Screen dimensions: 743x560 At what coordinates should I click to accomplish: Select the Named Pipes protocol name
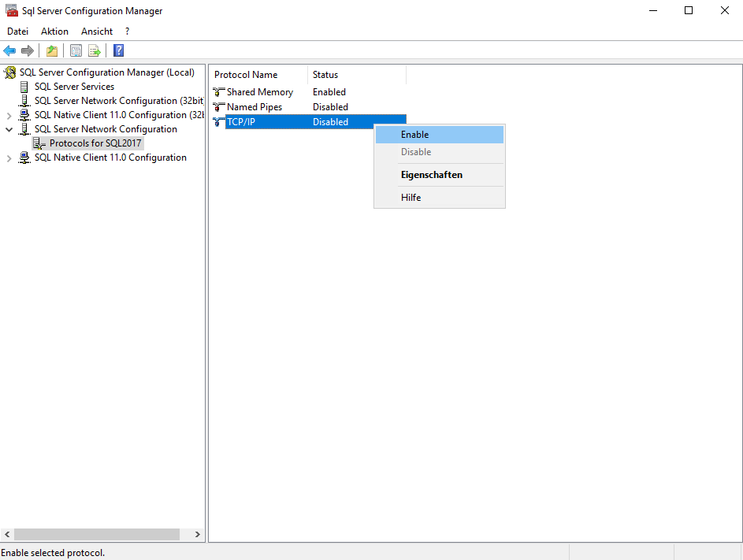pos(254,107)
